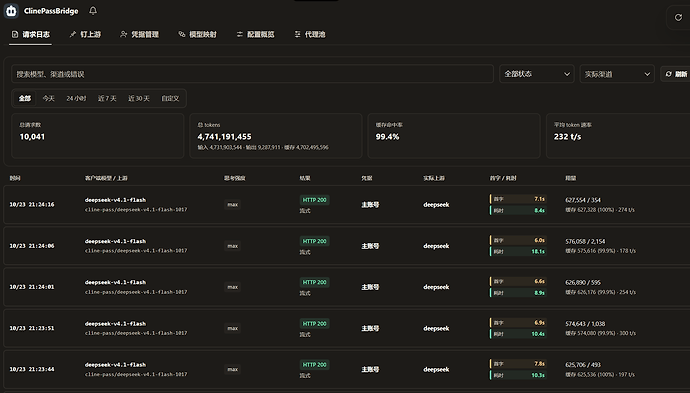
Task: Select the 近30天 time range filter
Action: coord(139,98)
